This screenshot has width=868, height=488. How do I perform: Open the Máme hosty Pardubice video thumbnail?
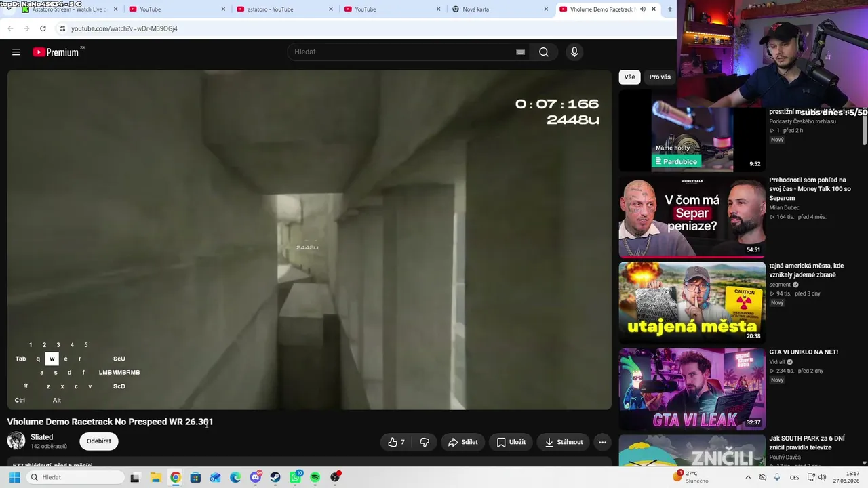coord(692,131)
